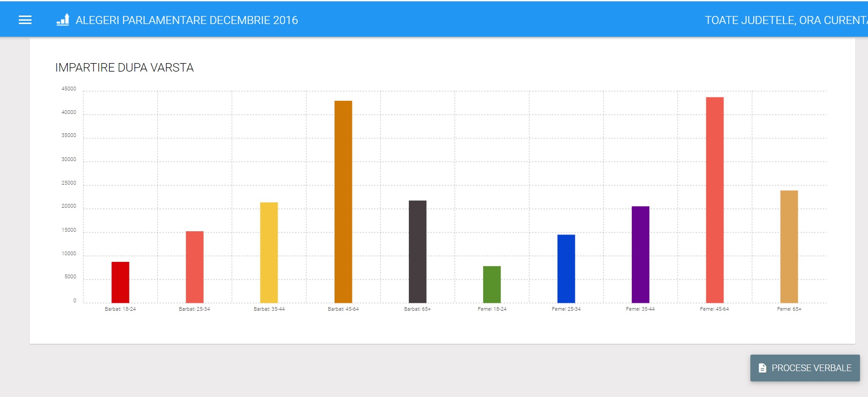Open the hamburger navigation menu
Screen dimensions: 868x397
pos(25,20)
